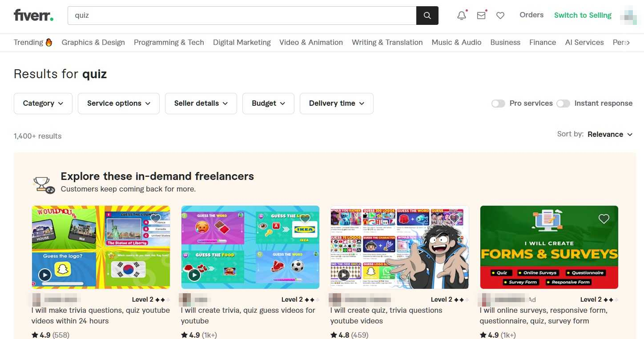Viewport: 644px width, 339px height.
Task: Show more categories with the right arrow
Action: pyautogui.click(x=627, y=43)
